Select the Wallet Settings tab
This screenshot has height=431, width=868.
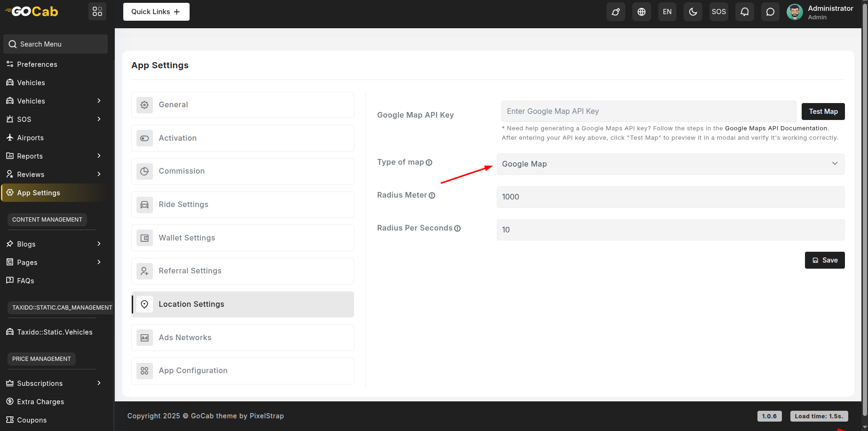click(x=243, y=238)
